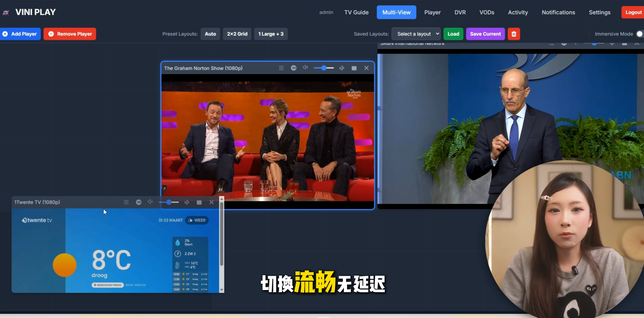Pause The Graham Norton Show player
Screen dimensions: 644x318
293,68
